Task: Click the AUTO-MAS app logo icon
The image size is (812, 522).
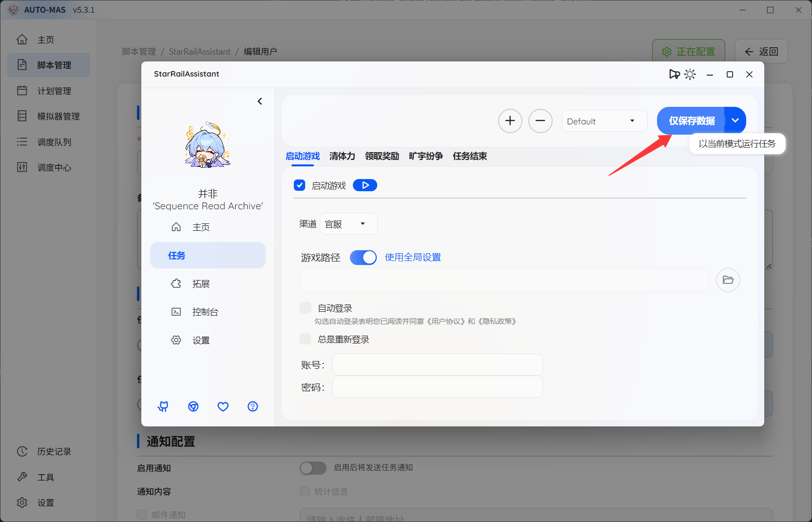Action: coord(14,10)
